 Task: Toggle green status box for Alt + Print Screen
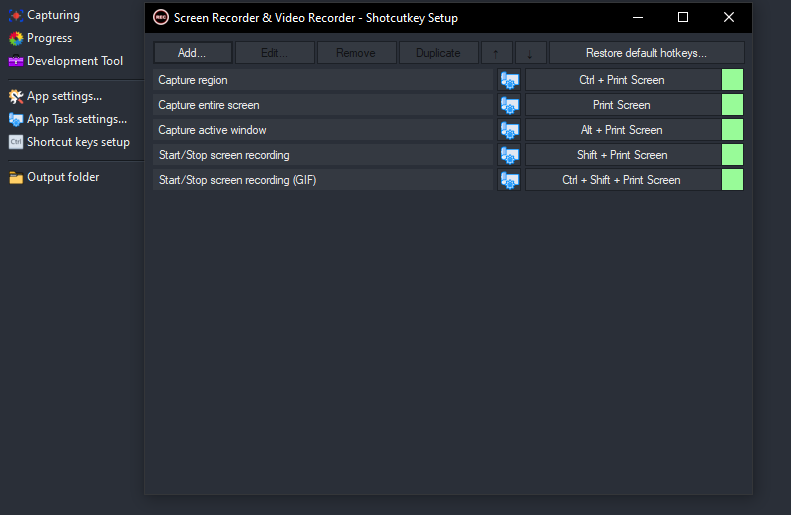click(732, 130)
